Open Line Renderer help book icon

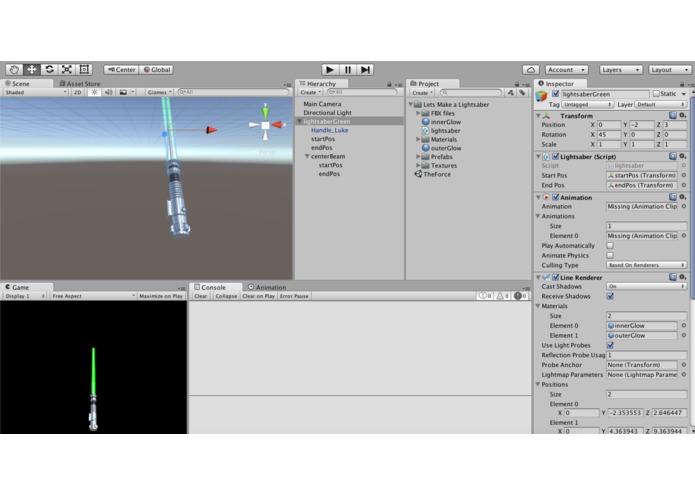point(673,277)
